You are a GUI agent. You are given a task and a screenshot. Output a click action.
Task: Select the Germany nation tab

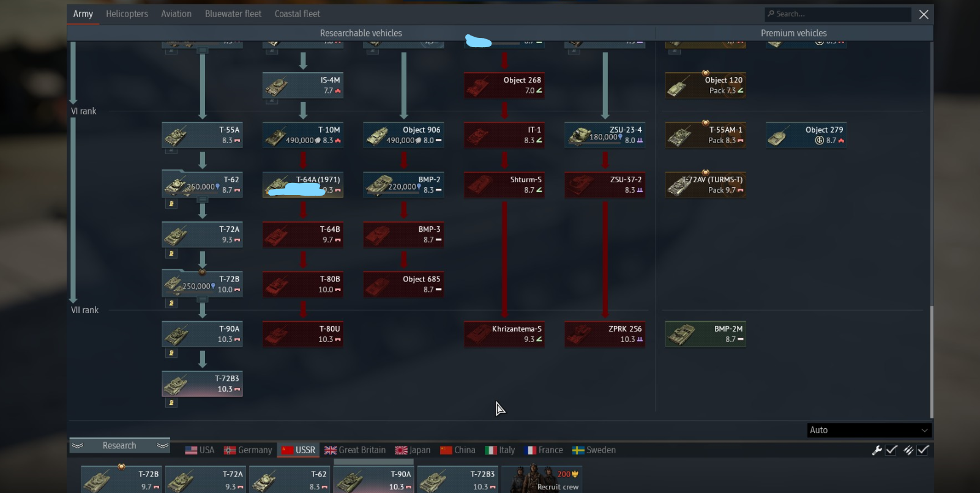click(248, 450)
